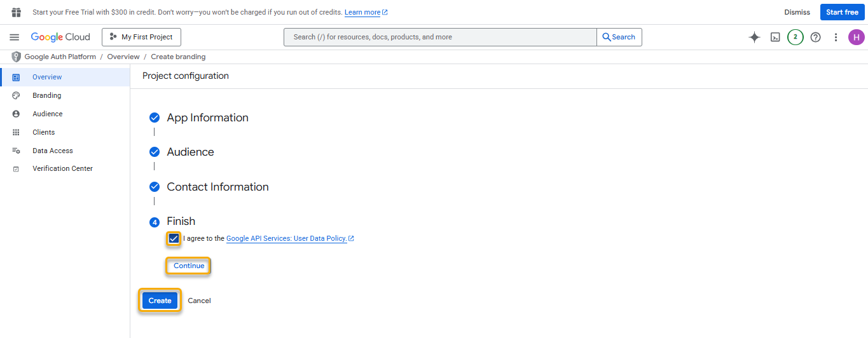The image size is (868, 338).
Task: Open the Google API Services policy link
Action: pyautogui.click(x=287, y=239)
